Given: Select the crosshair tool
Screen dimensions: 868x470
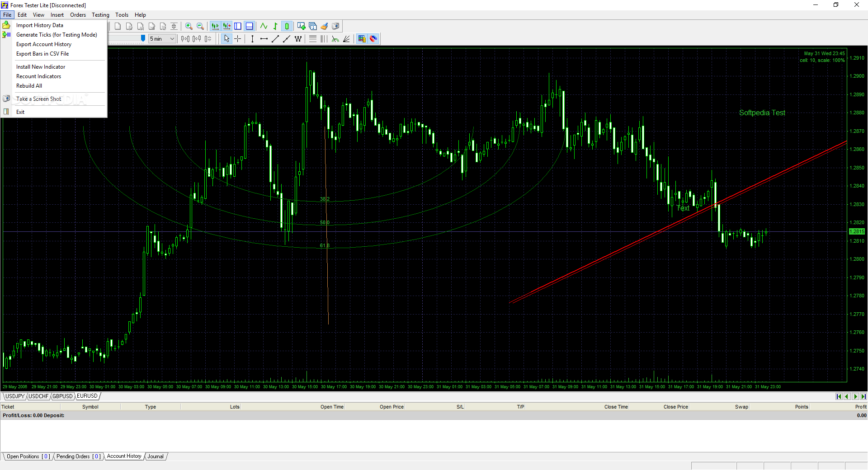Looking at the screenshot, I should click(x=237, y=39).
